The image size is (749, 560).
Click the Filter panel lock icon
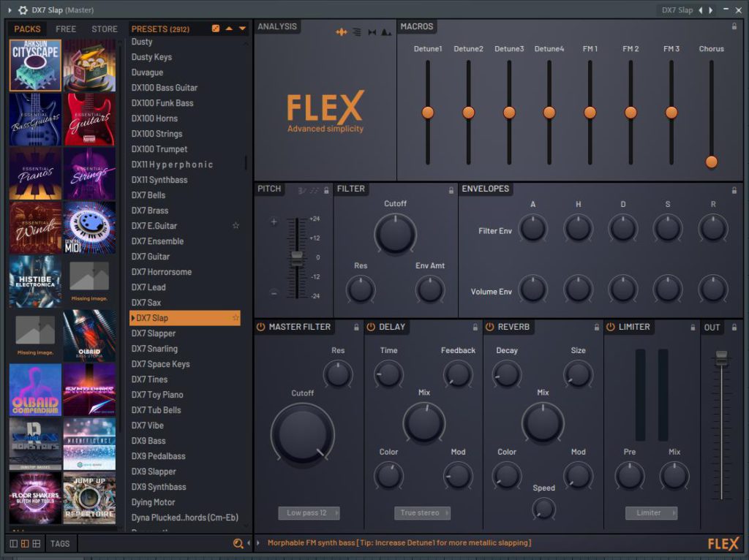pyautogui.click(x=451, y=189)
